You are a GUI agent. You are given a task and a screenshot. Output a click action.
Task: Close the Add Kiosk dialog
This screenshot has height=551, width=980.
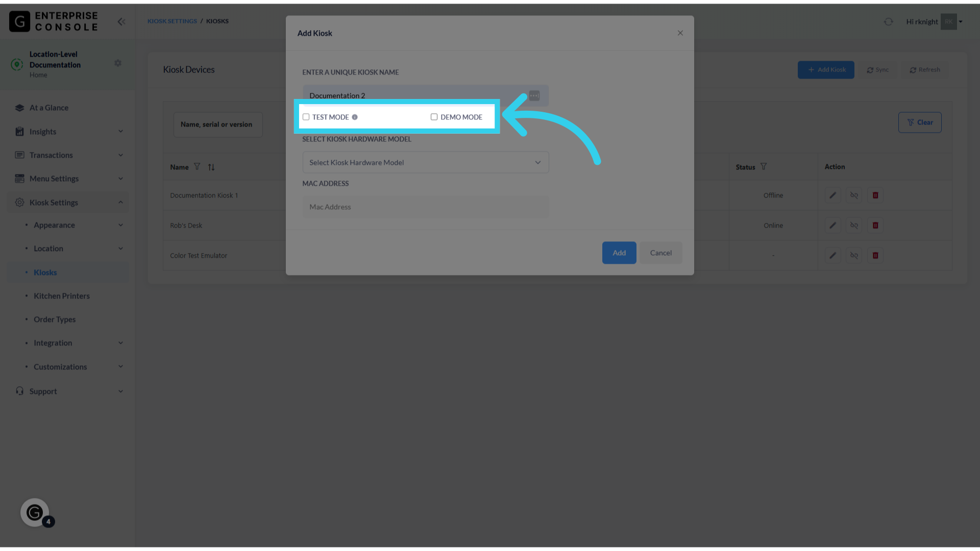pos(680,33)
